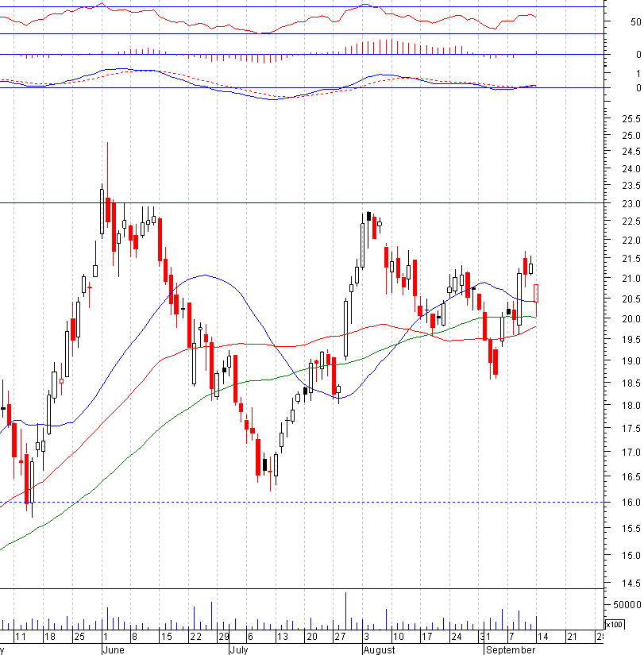Image resolution: width=644 pixels, height=655 pixels.
Task: Pick the 21 date label on time axis
Action: 572,637
